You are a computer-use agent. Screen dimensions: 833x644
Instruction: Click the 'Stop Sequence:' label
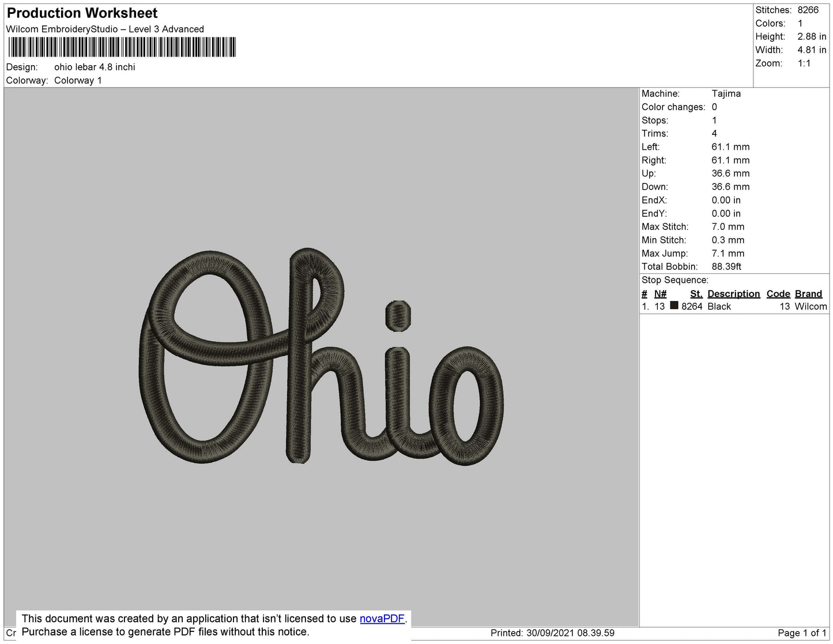pyautogui.click(x=675, y=280)
